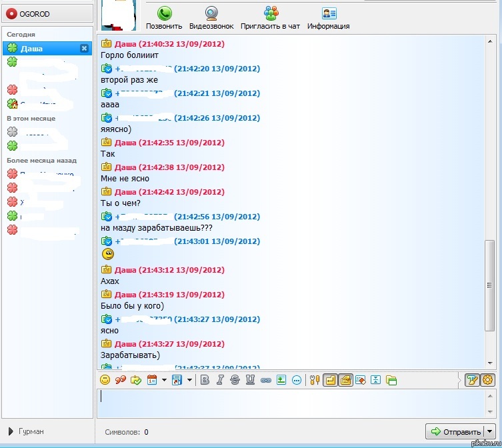The height and width of the screenshot is (448, 502).
Task: Click the smiley emoticon in the chat
Action: pyautogui.click(x=108, y=254)
